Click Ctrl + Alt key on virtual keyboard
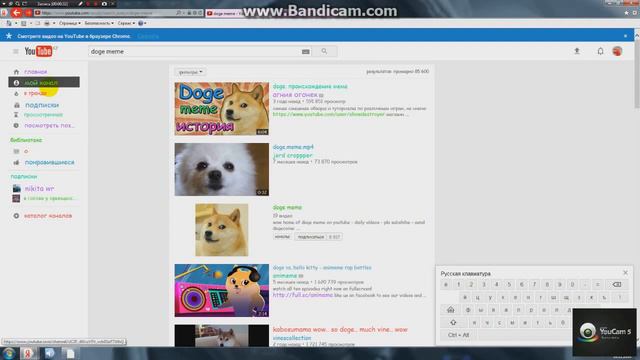 pyautogui.click(x=458, y=335)
